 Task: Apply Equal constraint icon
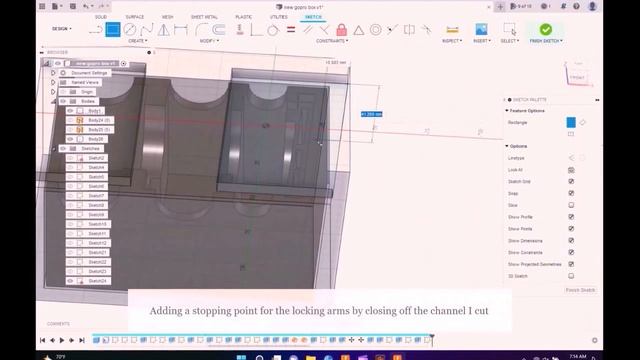[x=291, y=29]
